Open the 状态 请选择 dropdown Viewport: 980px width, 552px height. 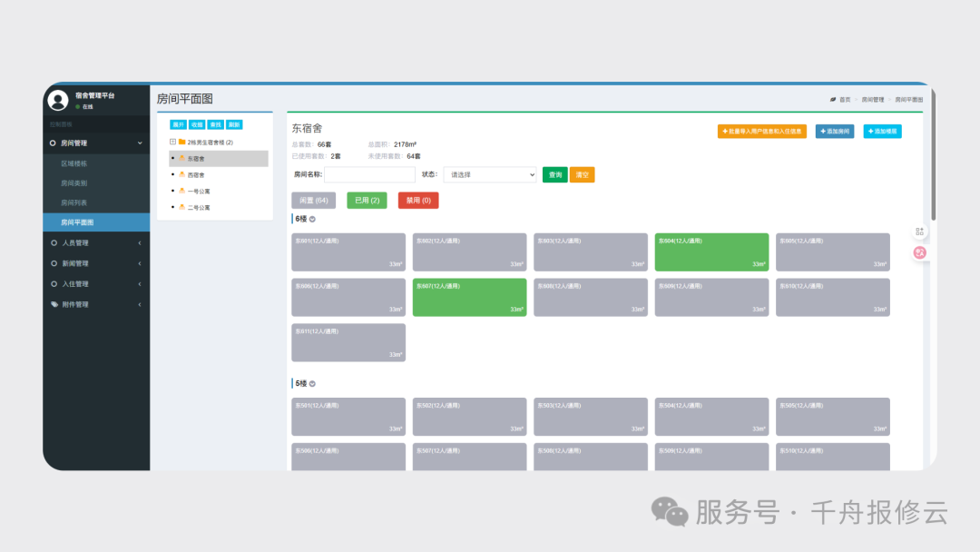click(490, 174)
